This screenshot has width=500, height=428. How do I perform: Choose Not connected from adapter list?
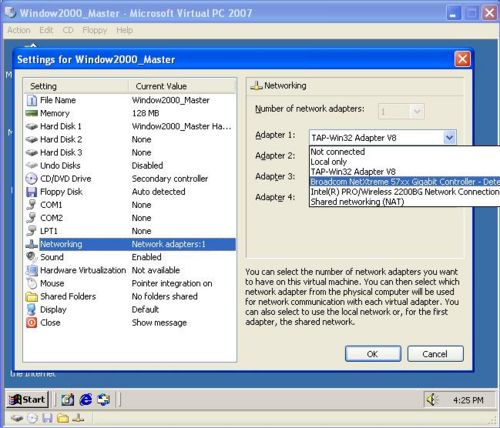(x=405, y=152)
